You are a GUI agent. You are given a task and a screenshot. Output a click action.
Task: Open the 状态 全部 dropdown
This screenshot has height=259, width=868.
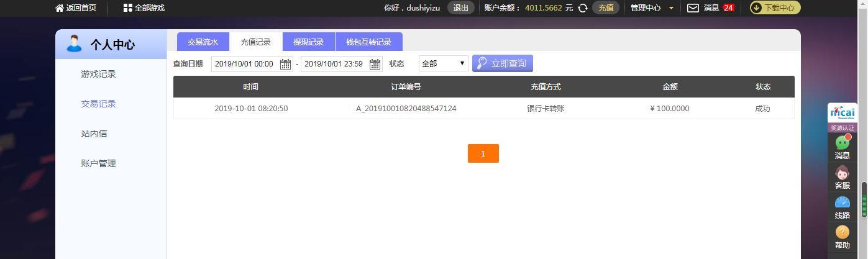point(444,63)
